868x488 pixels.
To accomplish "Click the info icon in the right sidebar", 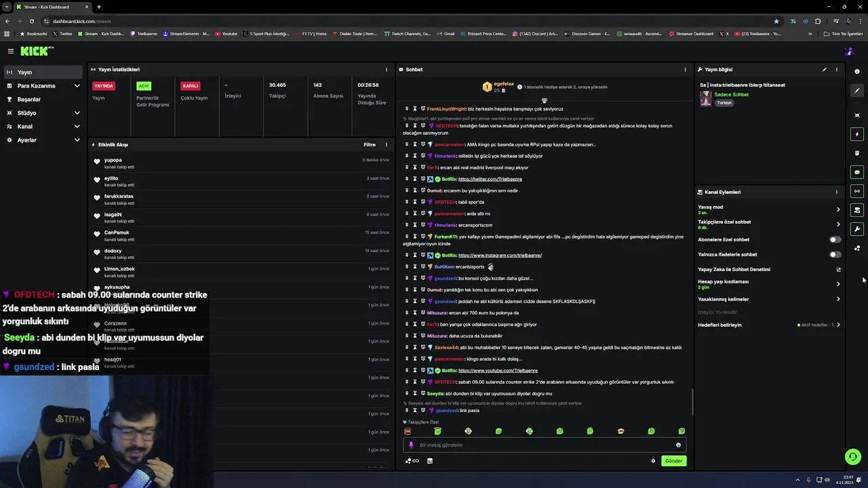I will pyautogui.click(x=857, y=71).
